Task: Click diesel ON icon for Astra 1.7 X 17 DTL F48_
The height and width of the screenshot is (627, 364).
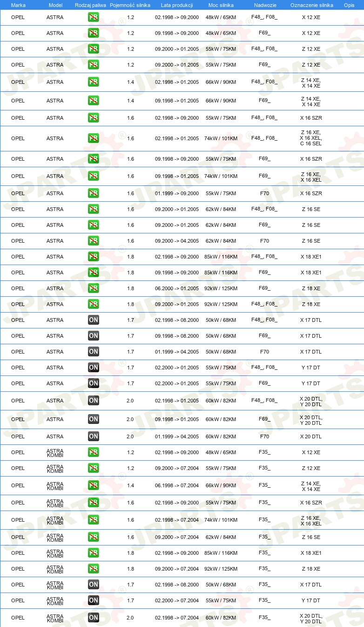Action: tap(93, 320)
